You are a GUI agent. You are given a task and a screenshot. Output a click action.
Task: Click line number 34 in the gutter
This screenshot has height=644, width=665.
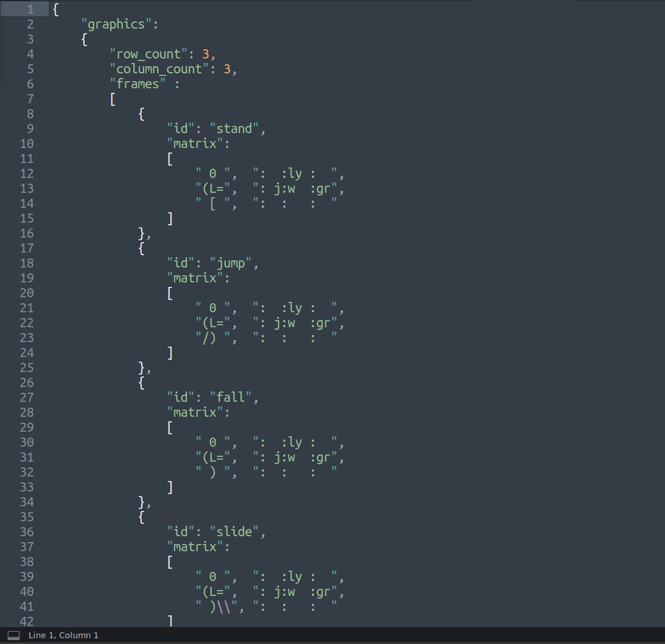pos(26,502)
